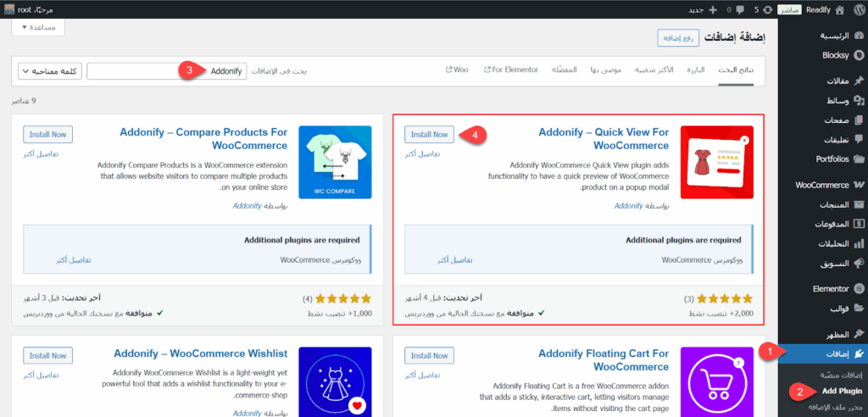
Task: Click the إضافات plugins plug icon
Action: [x=859, y=353]
